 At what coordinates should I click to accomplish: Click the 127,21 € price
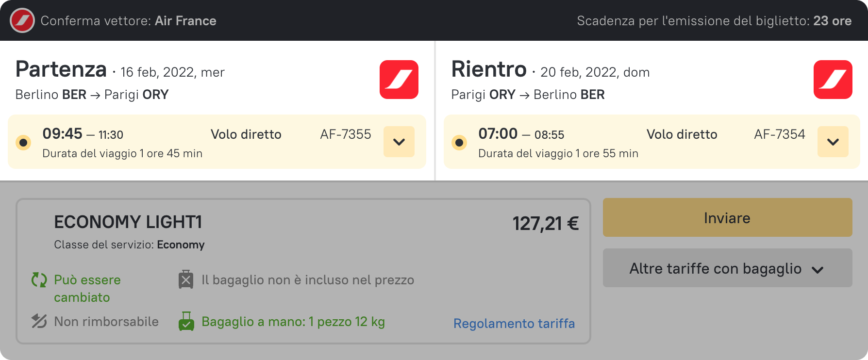click(x=545, y=224)
